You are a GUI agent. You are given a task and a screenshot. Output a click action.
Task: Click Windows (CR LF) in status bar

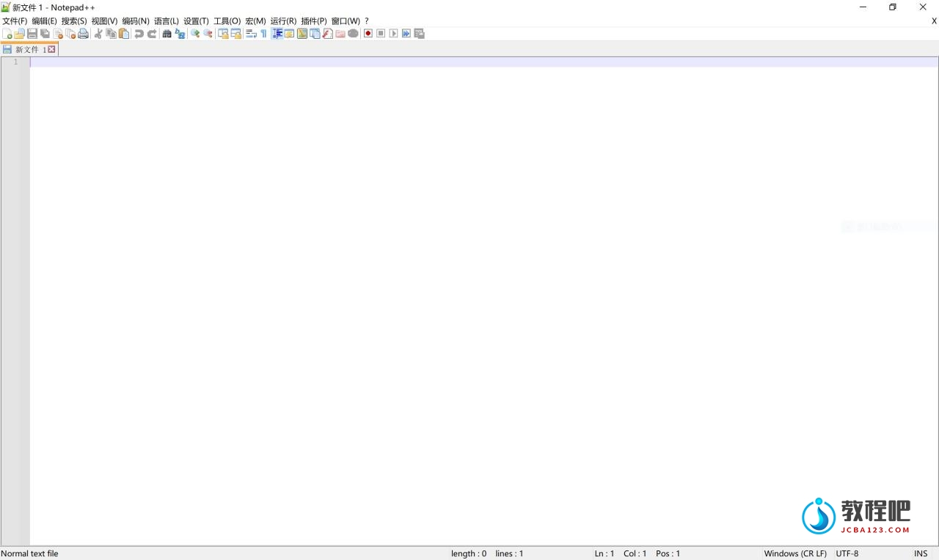[x=795, y=553]
